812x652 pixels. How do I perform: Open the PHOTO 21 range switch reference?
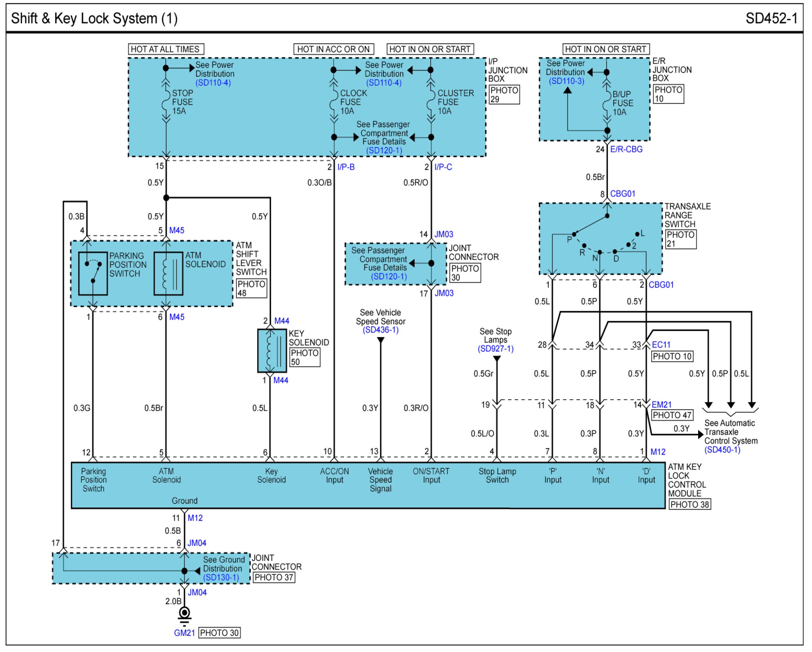click(681, 239)
